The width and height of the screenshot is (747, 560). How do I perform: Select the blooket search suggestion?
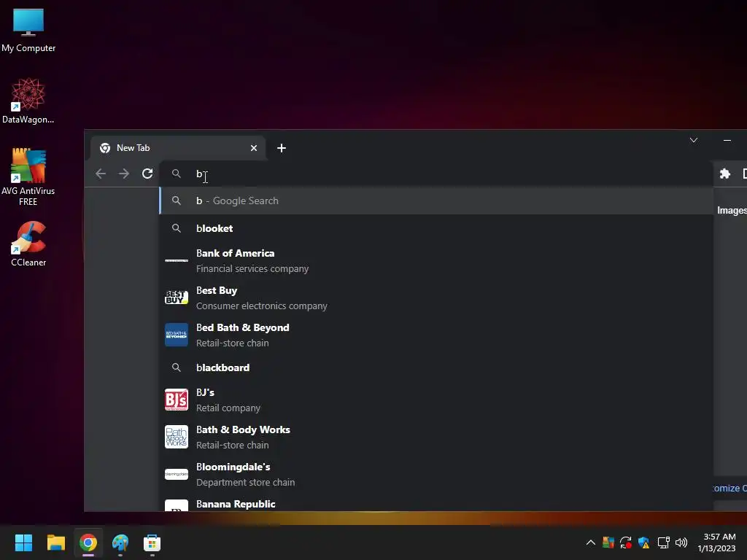[x=436, y=228]
